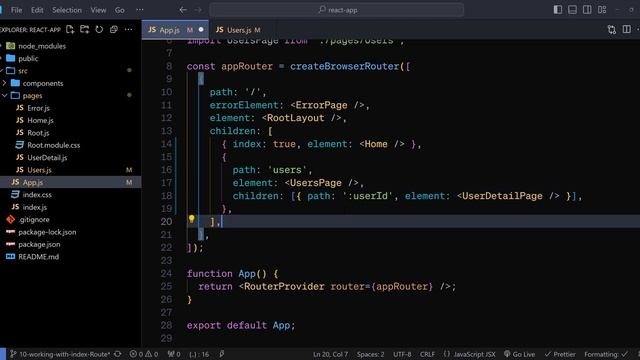Expand the public folder
Image resolution: width=640 pixels, height=360 pixels.
click(x=28, y=58)
